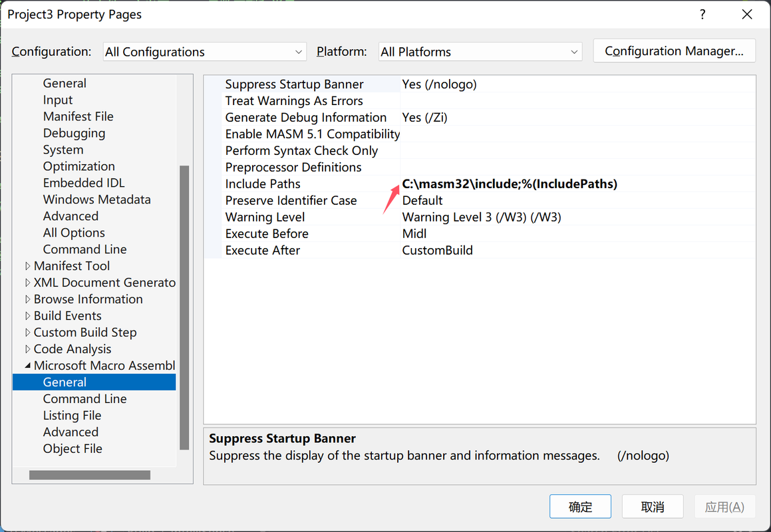Image resolution: width=771 pixels, height=532 pixels.
Task: Click the Yes (/nologo) value
Action: pos(439,84)
